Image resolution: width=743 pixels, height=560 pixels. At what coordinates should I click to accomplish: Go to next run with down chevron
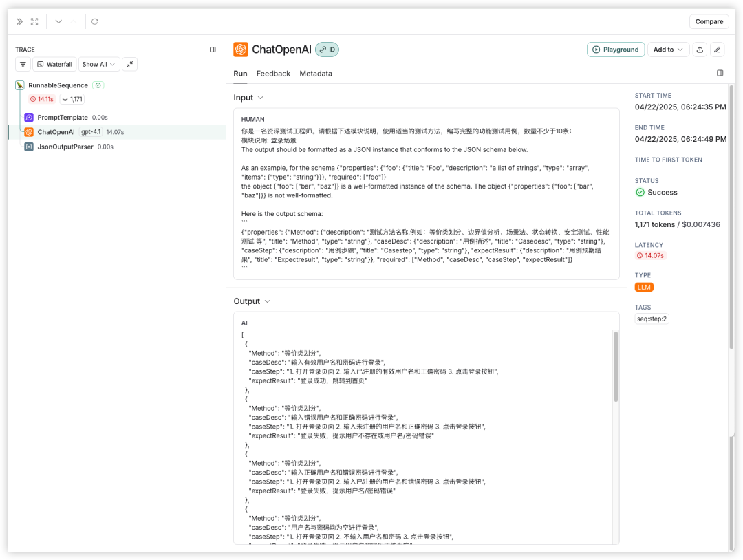tap(58, 21)
